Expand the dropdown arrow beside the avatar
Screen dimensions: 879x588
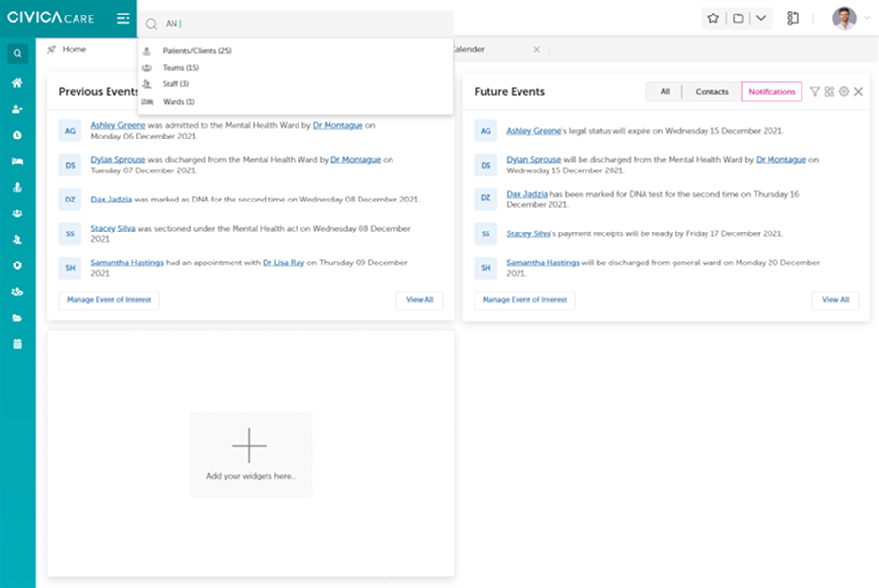click(x=867, y=18)
